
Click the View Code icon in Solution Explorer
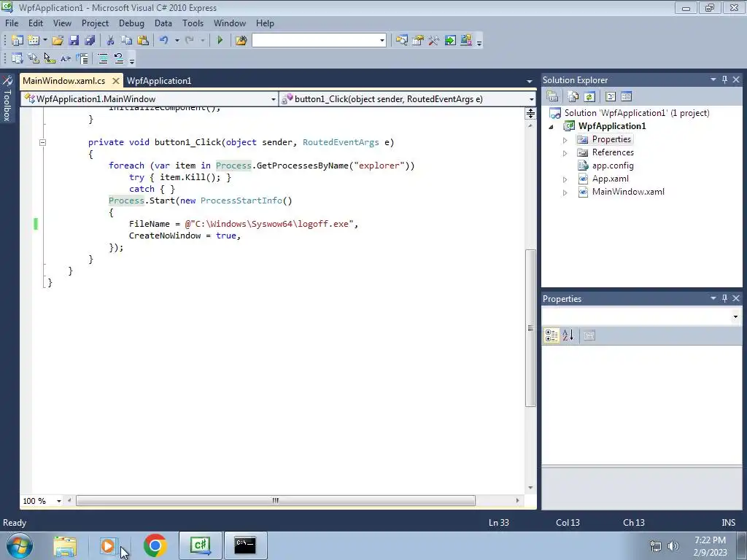tap(611, 97)
